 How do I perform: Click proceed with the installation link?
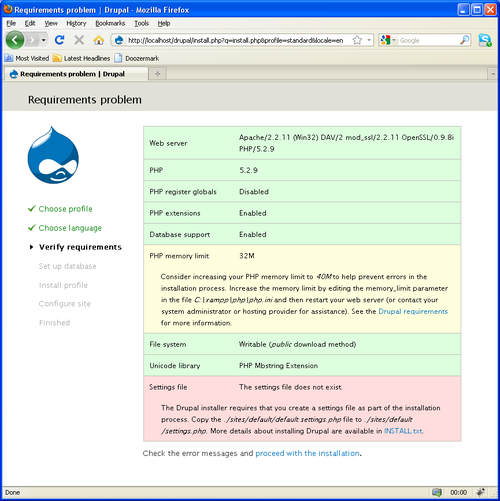(x=307, y=453)
